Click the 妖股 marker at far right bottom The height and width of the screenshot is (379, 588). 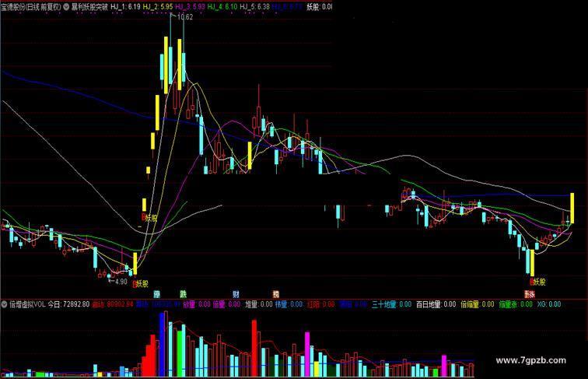[x=539, y=282]
